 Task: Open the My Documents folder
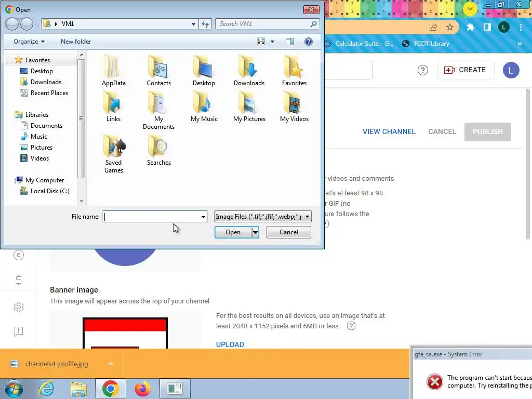(158, 111)
